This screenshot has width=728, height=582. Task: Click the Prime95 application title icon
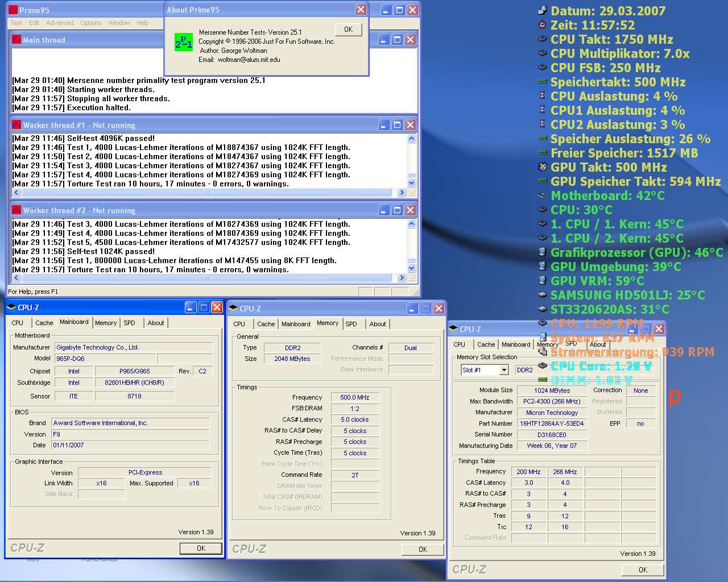pyautogui.click(x=13, y=10)
